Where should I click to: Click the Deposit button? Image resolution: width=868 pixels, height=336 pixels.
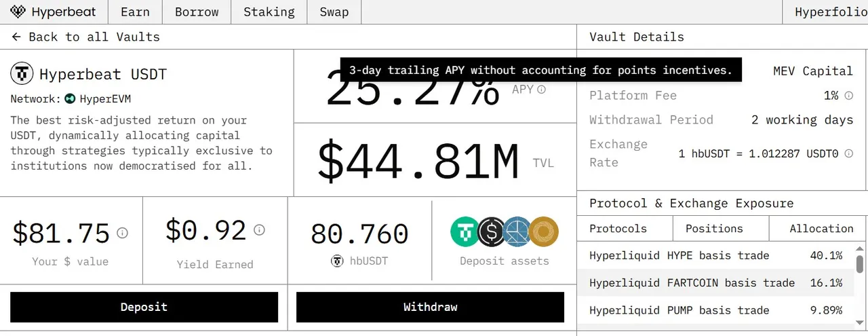[x=144, y=307]
